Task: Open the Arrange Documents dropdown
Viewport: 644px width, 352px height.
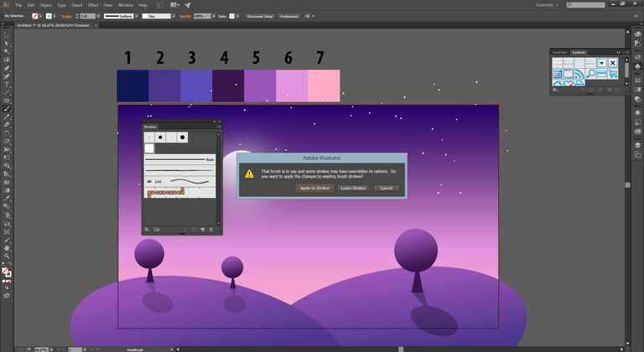Action: coord(174,5)
